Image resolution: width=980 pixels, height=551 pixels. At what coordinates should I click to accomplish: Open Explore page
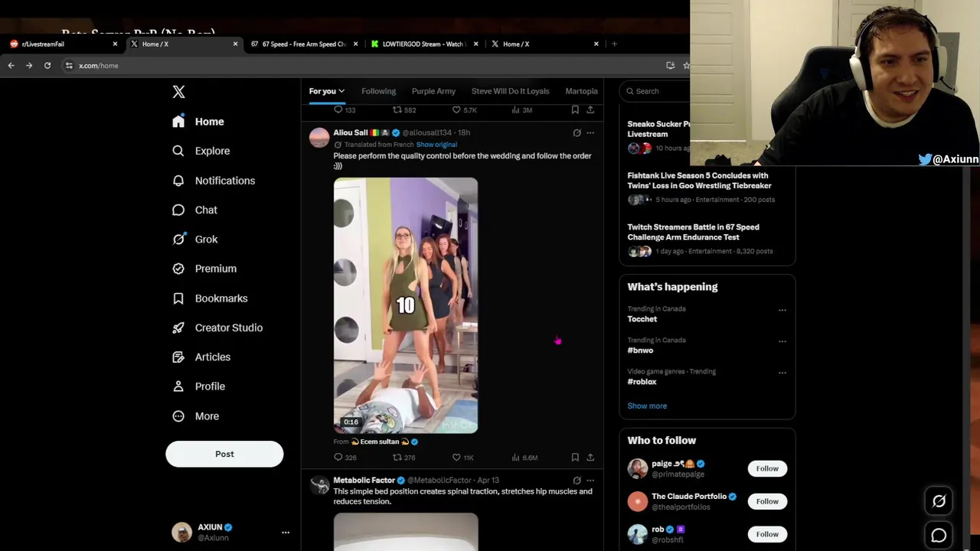[201, 151]
